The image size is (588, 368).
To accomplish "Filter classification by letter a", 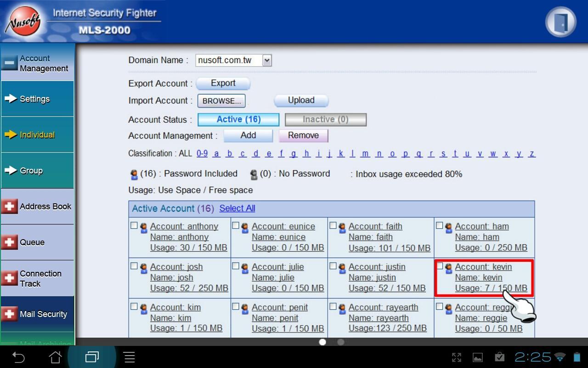I will tap(216, 154).
